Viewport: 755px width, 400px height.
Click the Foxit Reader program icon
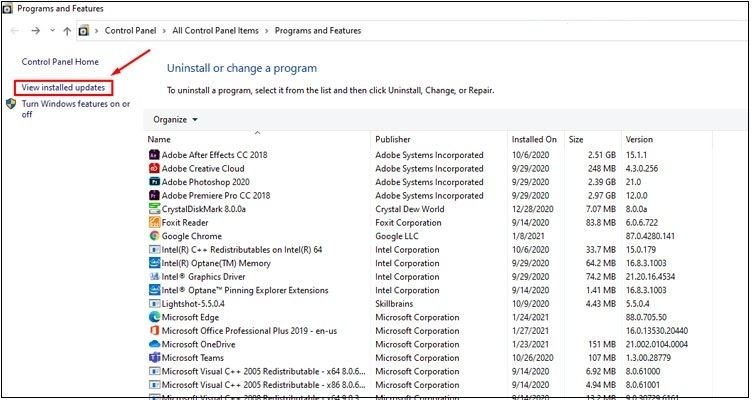point(154,223)
